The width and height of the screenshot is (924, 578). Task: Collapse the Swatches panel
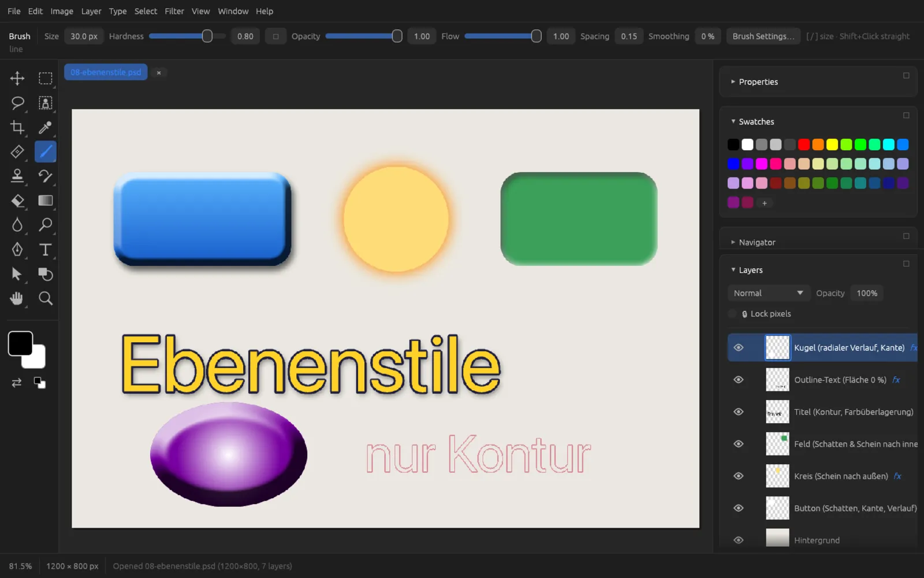[x=733, y=121]
